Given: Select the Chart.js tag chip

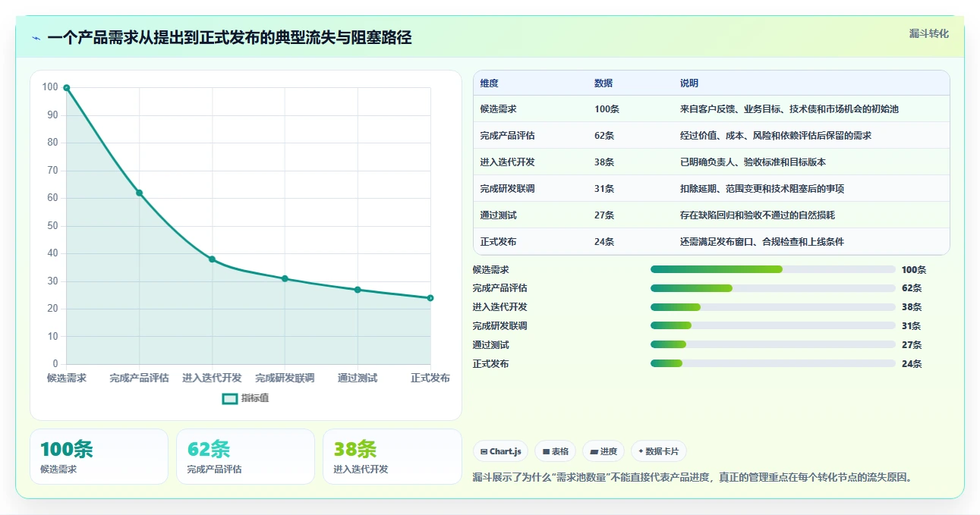Looking at the screenshot, I should [x=501, y=451].
